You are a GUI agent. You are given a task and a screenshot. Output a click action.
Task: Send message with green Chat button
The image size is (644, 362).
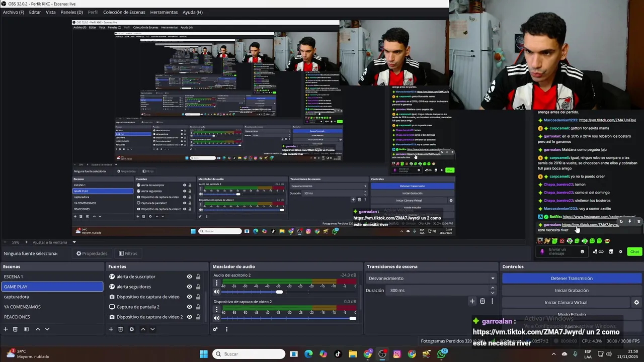click(x=634, y=251)
